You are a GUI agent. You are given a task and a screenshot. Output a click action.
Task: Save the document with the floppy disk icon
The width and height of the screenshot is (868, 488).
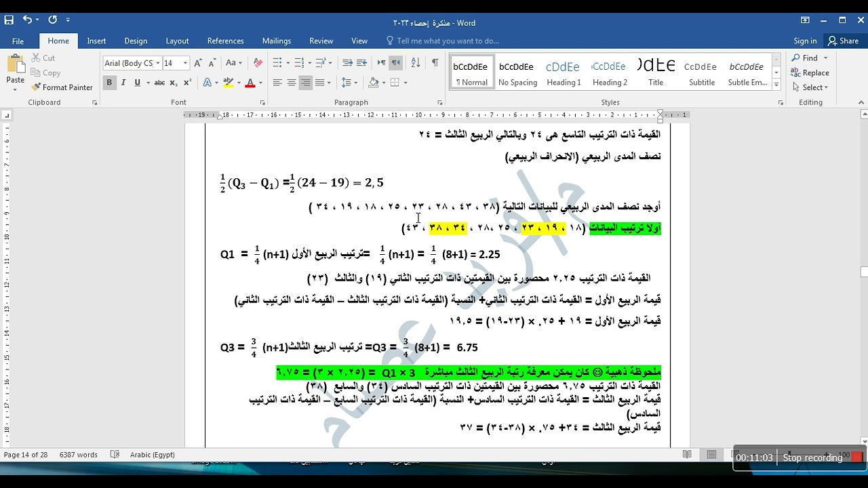pyautogui.click(x=9, y=20)
